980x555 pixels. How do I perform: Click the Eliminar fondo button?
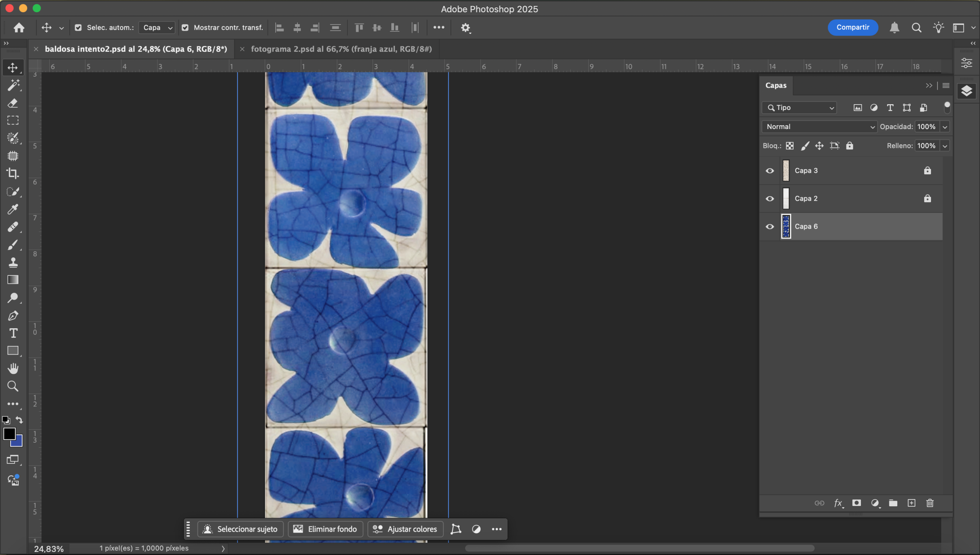tap(325, 529)
